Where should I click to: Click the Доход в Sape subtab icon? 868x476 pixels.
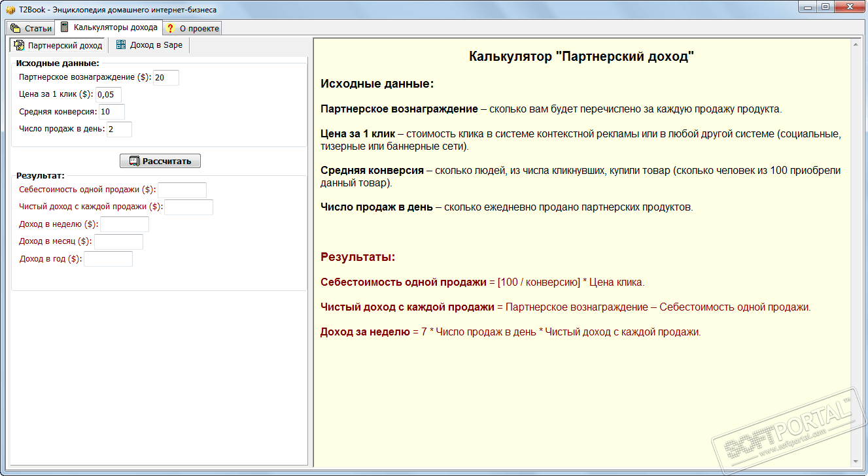tap(121, 44)
